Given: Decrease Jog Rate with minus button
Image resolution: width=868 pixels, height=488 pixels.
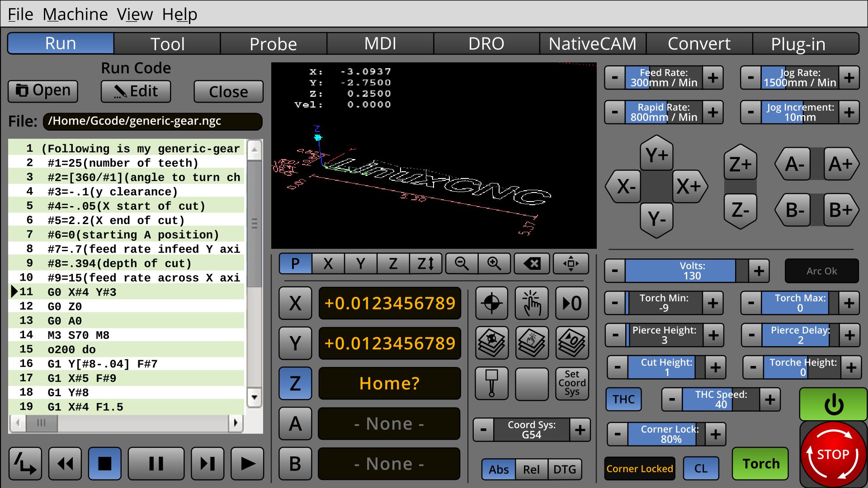Looking at the screenshot, I should (x=751, y=78).
